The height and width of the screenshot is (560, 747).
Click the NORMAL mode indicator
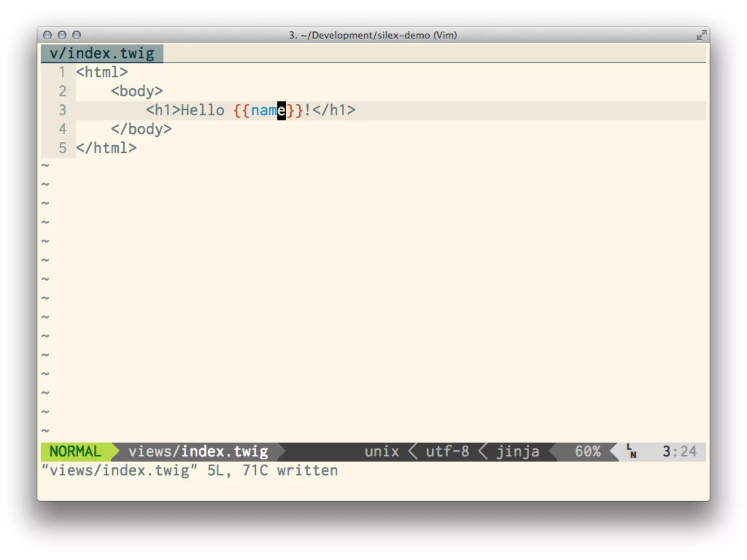pyautogui.click(x=75, y=451)
